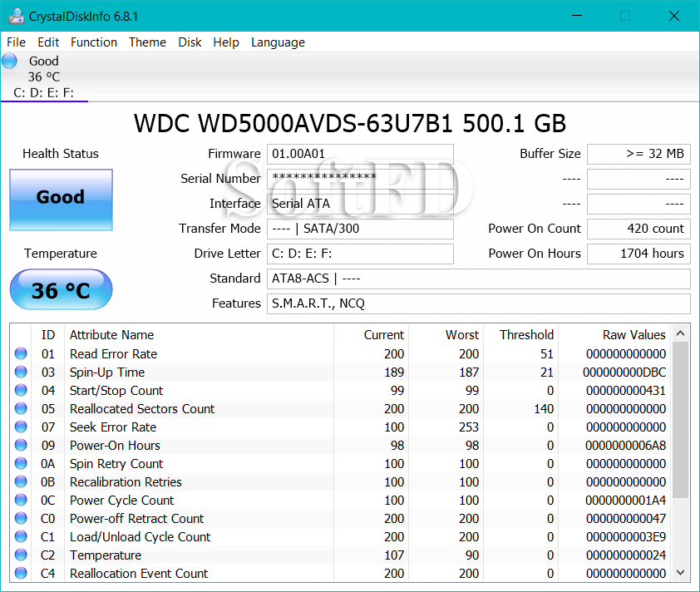Click status icon for Recalibration Retries

21,481
